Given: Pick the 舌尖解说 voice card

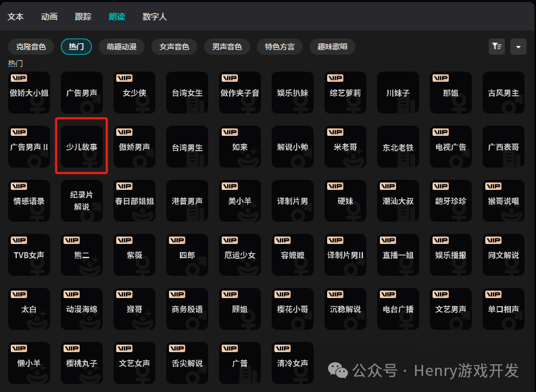Looking at the screenshot, I should 187,363.
